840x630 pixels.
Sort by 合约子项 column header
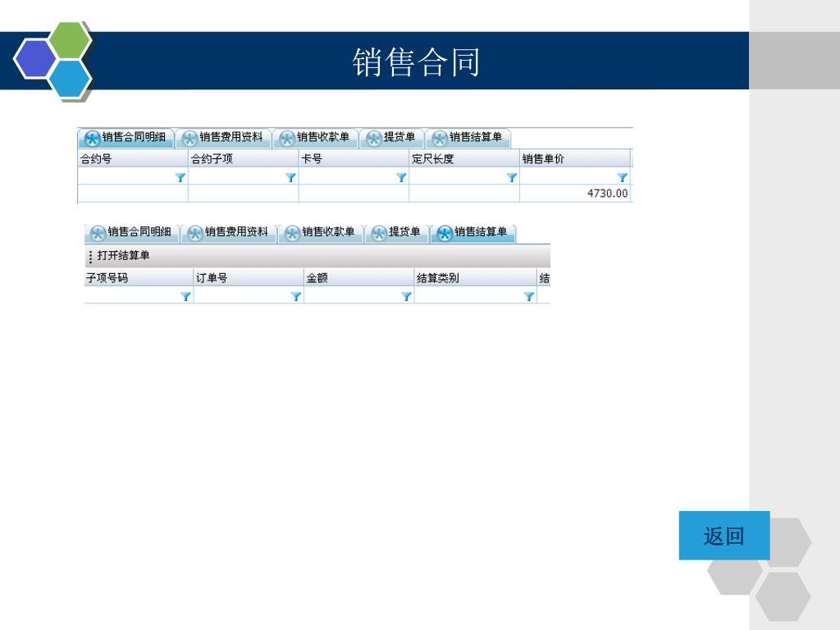pos(243,158)
